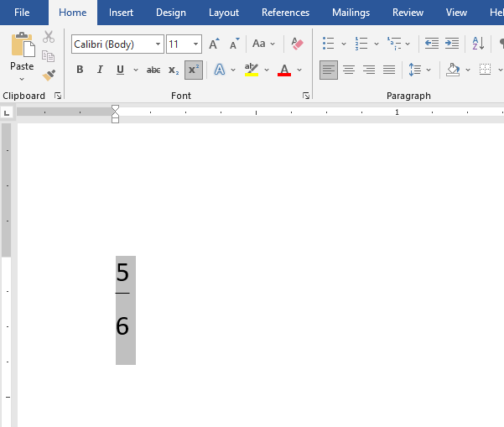Apply red font color swatch
504x427 pixels.
(x=283, y=70)
